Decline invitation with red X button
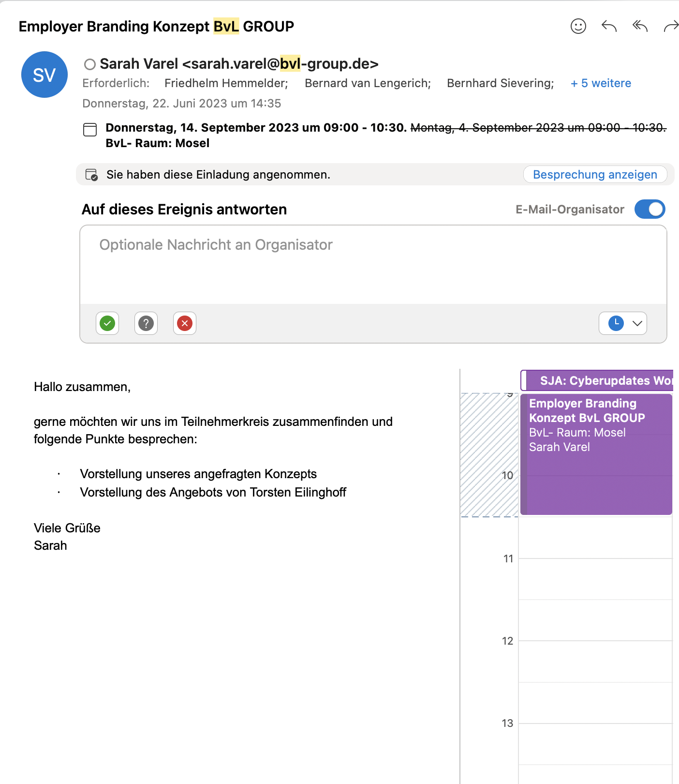Viewport: 679px width, 784px height. 185,323
